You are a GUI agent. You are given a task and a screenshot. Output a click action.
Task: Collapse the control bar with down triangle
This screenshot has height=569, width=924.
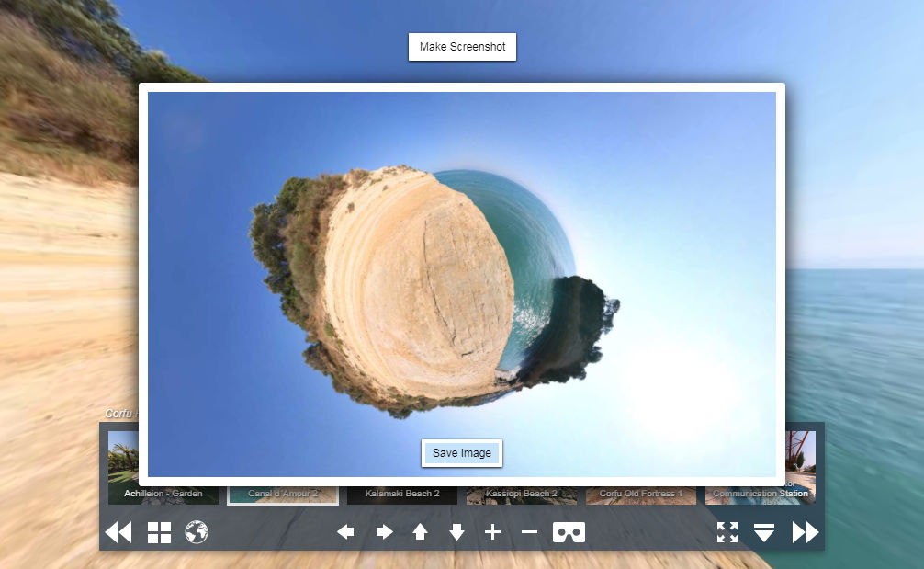click(x=764, y=532)
